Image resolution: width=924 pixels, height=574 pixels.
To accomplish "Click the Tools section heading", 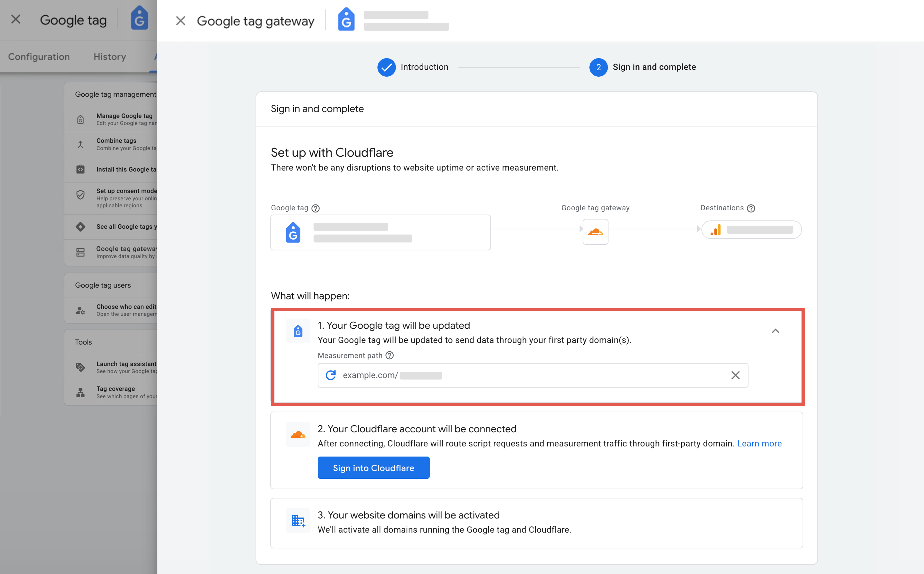I will point(84,342).
